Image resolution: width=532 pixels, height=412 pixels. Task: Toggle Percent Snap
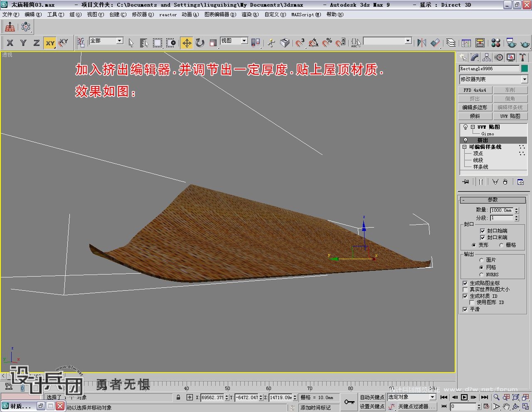click(327, 43)
